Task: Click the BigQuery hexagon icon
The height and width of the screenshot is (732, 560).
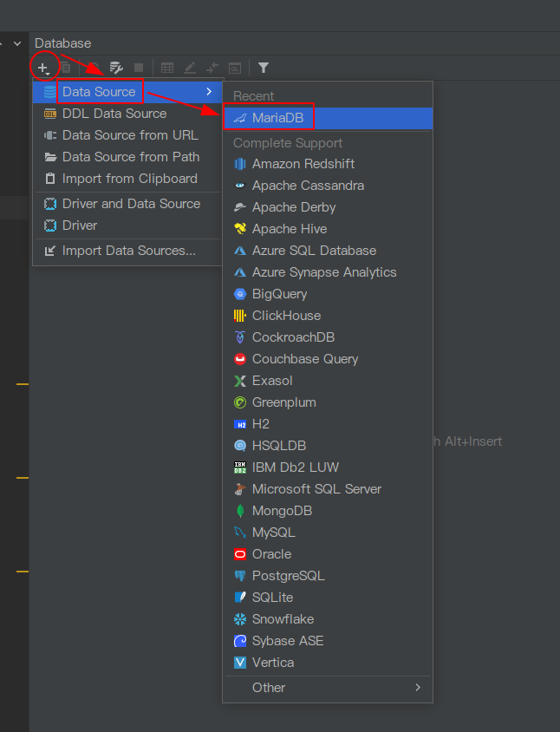Action: 240,294
